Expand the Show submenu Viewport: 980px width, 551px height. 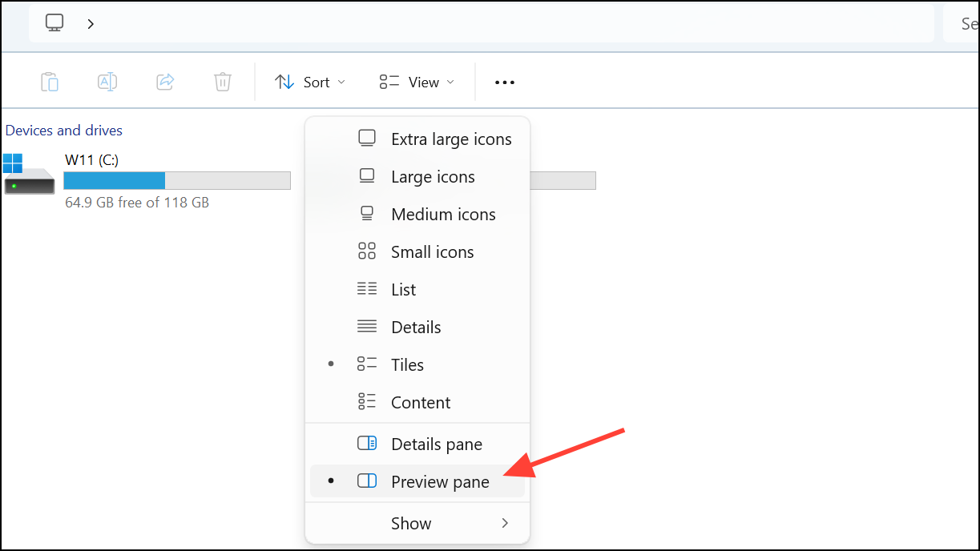[411, 523]
